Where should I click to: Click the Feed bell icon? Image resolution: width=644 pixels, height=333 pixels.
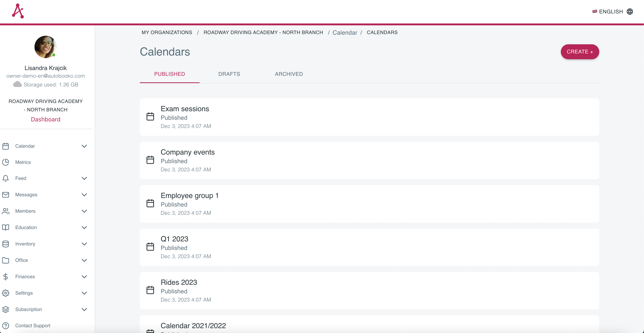click(5, 178)
